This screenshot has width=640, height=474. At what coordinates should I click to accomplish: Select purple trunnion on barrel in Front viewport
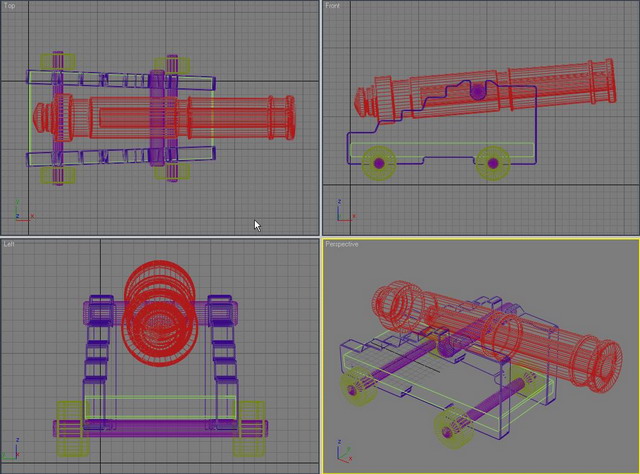478,91
